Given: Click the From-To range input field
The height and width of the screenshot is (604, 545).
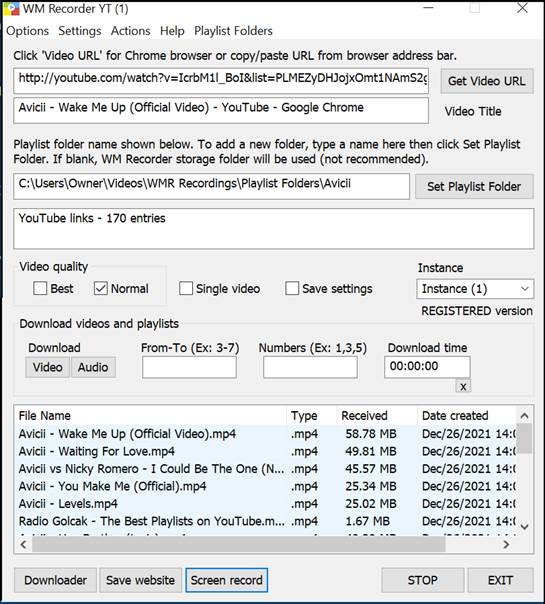Looking at the screenshot, I should 189,367.
